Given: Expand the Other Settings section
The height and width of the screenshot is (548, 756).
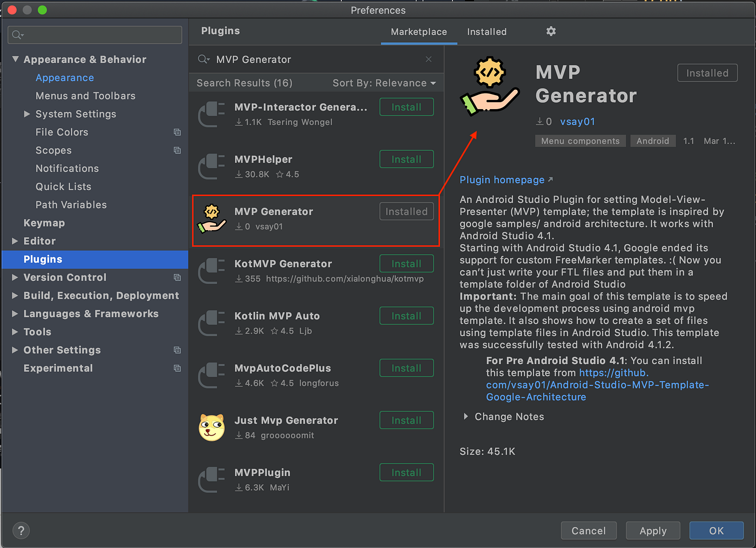Looking at the screenshot, I should [15, 350].
